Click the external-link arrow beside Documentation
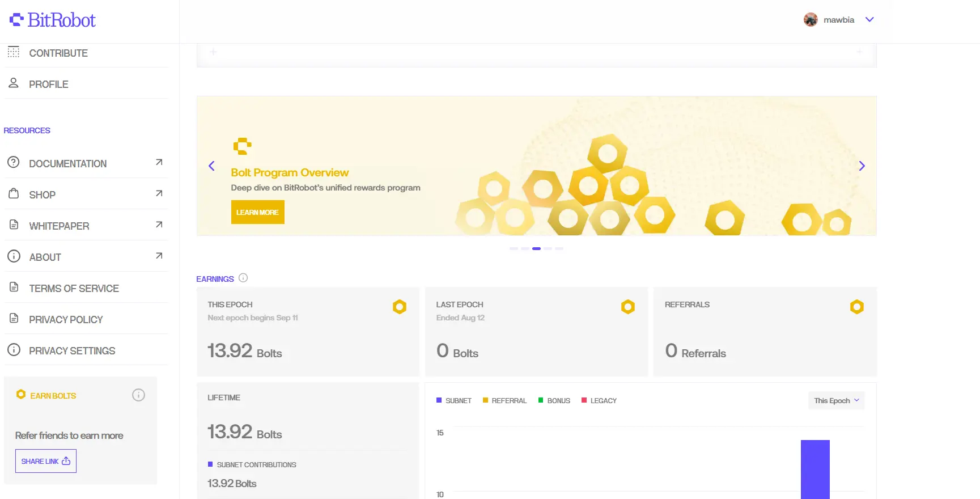 pos(159,162)
